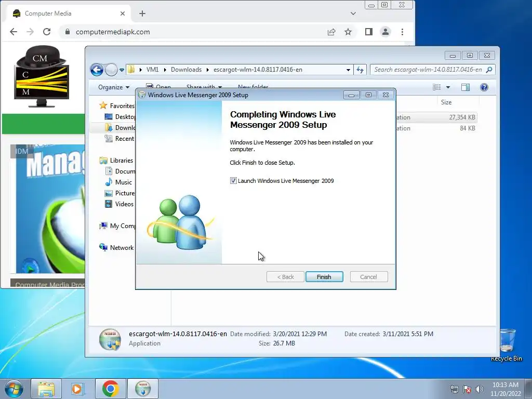Click the CM logo on the website
This screenshot has height=399, width=532.
coord(42,77)
